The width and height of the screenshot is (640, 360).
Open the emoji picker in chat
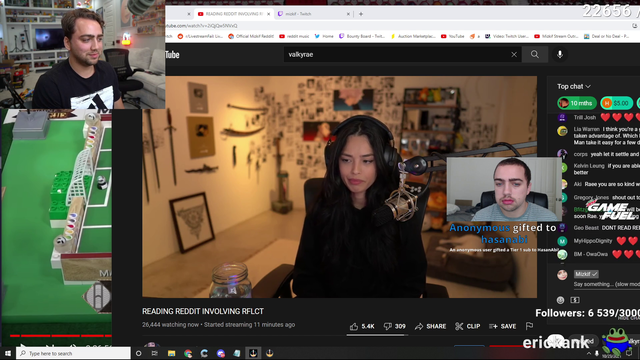coord(560,300)
